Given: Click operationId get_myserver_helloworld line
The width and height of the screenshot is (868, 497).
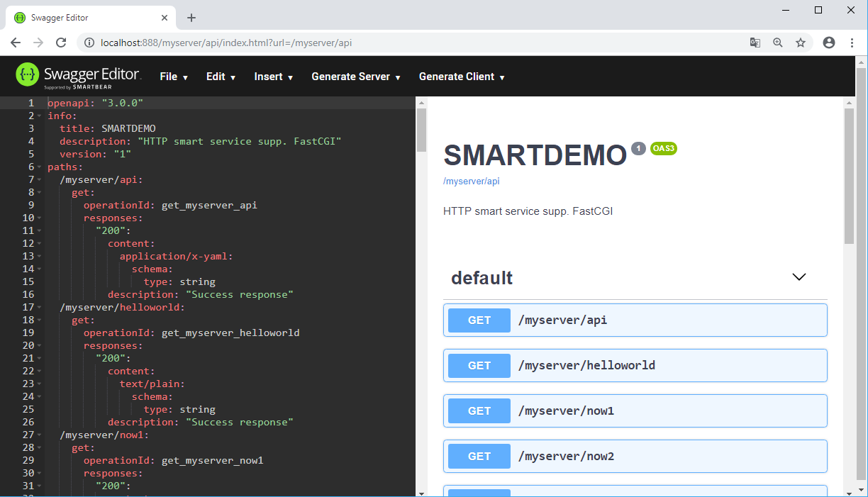Looking at the screenshot, I should [191, 333].
